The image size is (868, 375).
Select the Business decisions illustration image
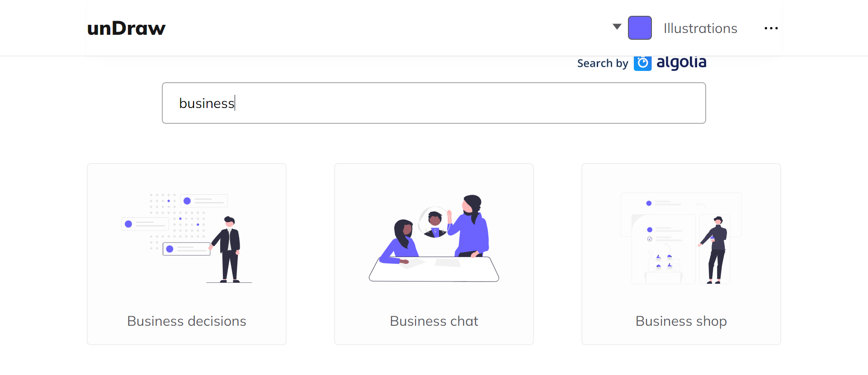(x=187, y=238)
